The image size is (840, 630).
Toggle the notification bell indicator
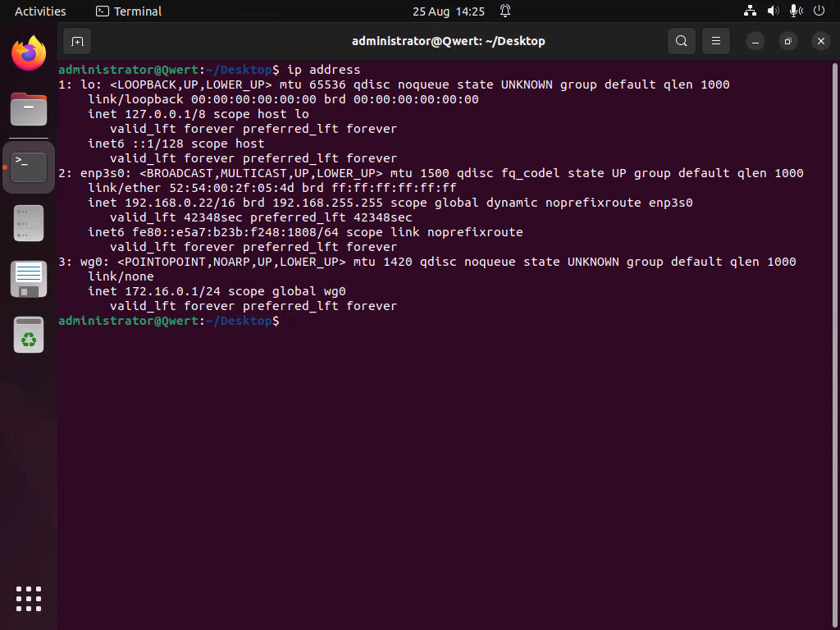coord(505,11)
